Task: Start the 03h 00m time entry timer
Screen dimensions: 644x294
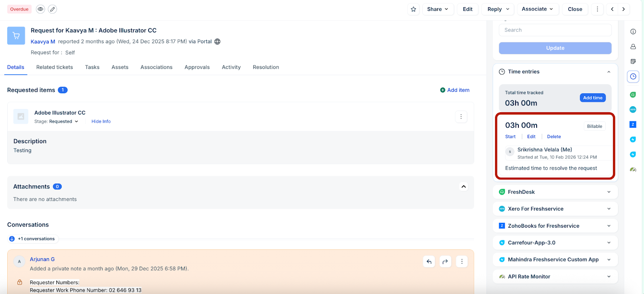Action: tap(510, 137)
